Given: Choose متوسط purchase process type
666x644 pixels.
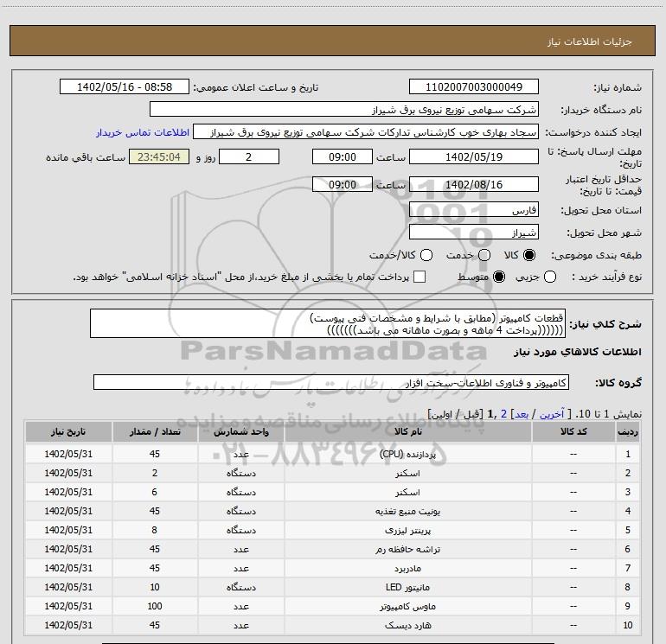Looking at the screenshot, I should click(x=499, y=277).
